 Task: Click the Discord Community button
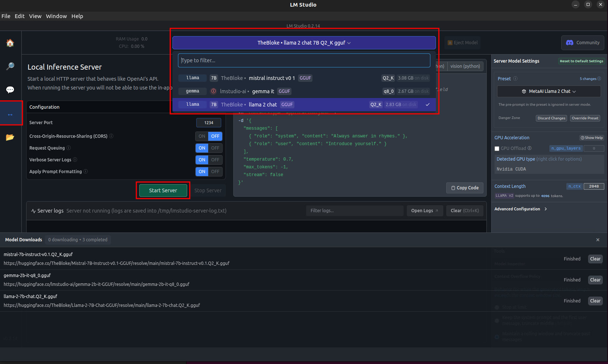pos(583,43)
